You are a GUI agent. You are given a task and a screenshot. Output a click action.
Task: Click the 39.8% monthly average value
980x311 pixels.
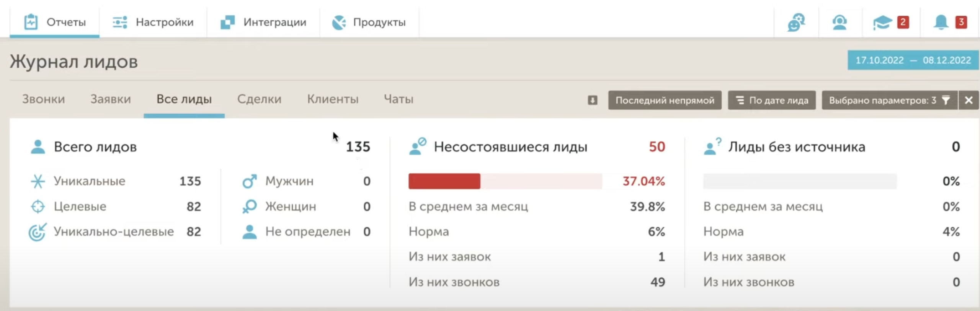point(648,207)
